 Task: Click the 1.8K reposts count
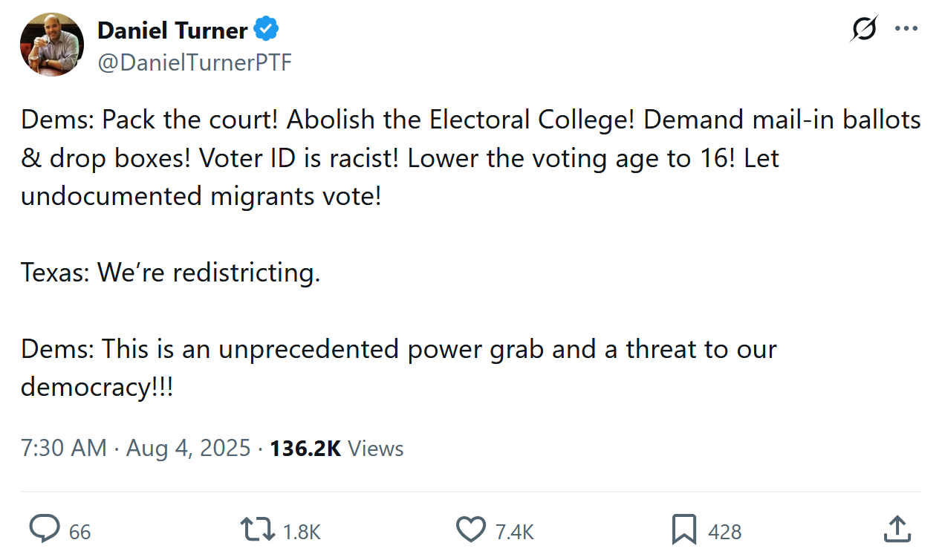302,532
